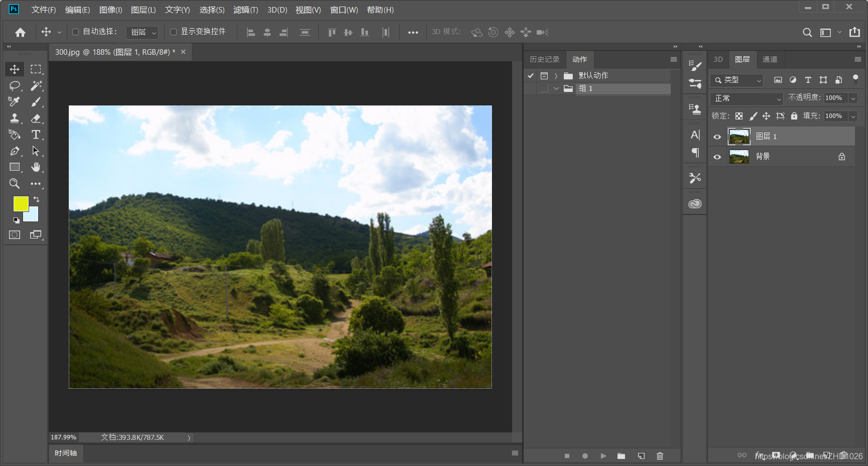The image size is (868, 466).
Task: Select the Horizontal Type tool
Action: click(36, 135)
